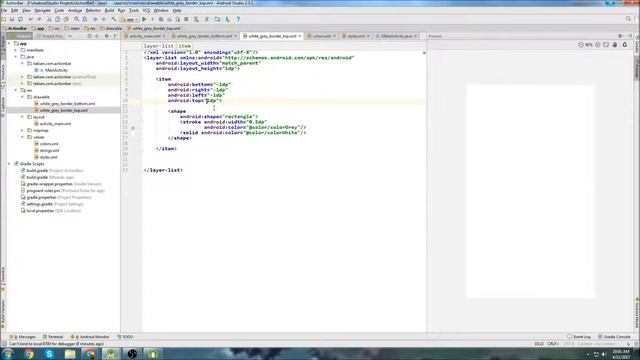This screenshot has height=360, width=640.
Task: Open Windows Start menu
Action: [8, 354]
